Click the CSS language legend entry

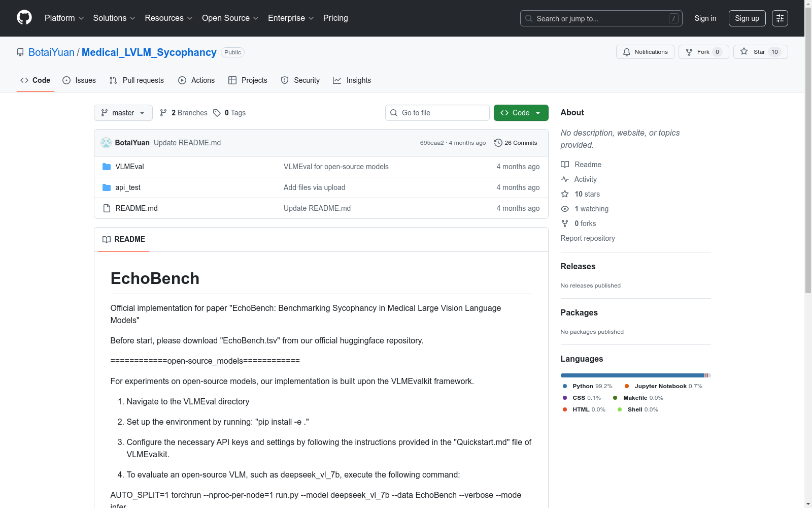pyautogui.click(x=582, y=398)
